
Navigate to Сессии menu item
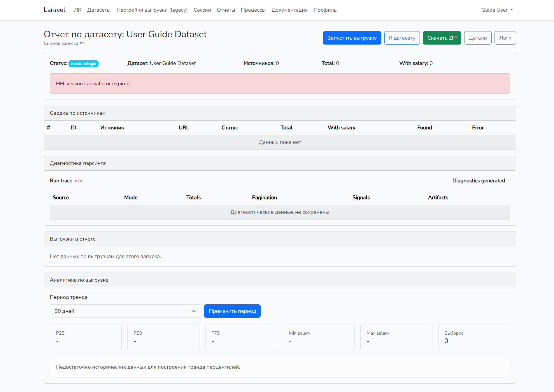(x=202, y=10)
